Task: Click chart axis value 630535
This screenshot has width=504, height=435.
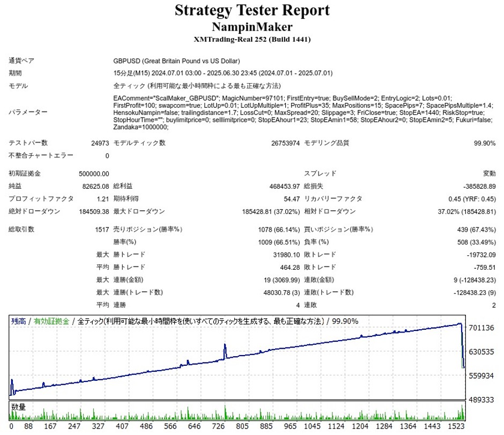Action: (x=481, y=351)
